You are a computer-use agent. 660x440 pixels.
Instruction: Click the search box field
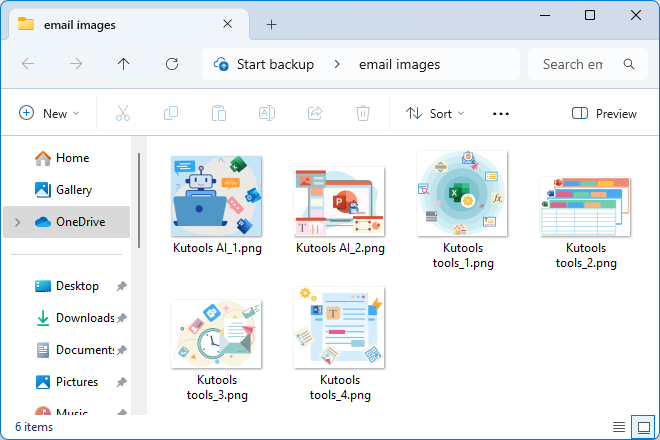pos(577,64)
